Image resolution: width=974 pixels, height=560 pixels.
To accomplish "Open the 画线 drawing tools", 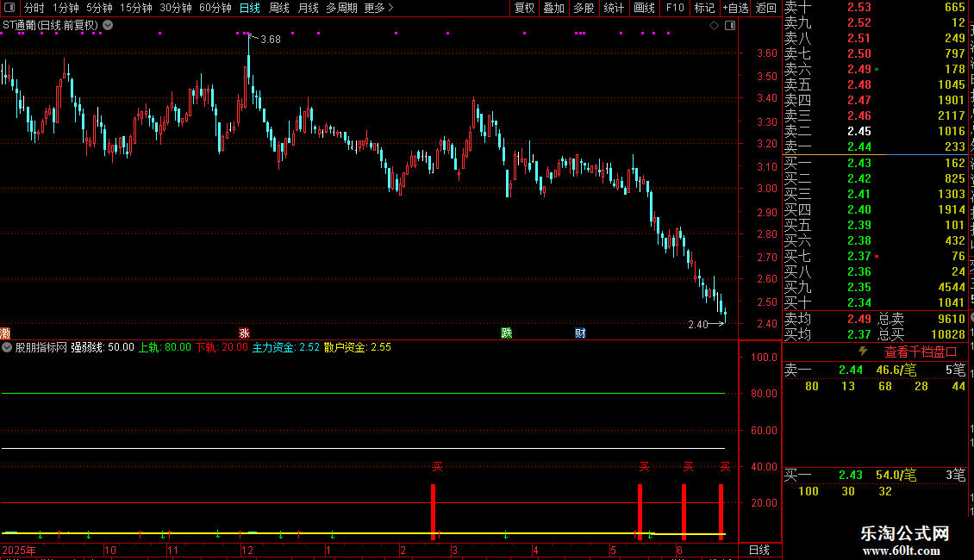I will 644,8.
